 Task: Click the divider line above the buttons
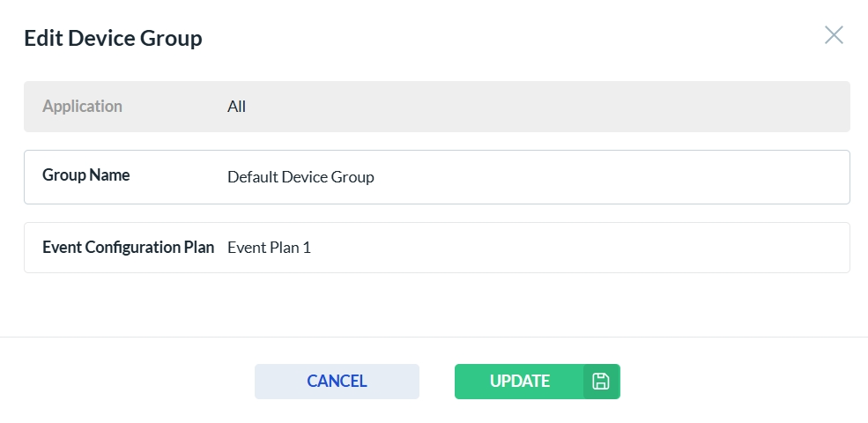434,337
